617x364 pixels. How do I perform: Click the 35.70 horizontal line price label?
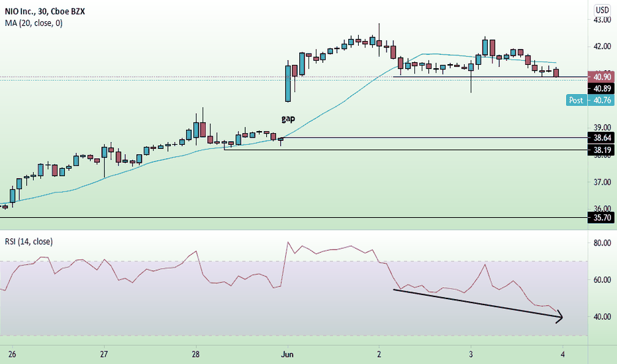coord(601,218)
